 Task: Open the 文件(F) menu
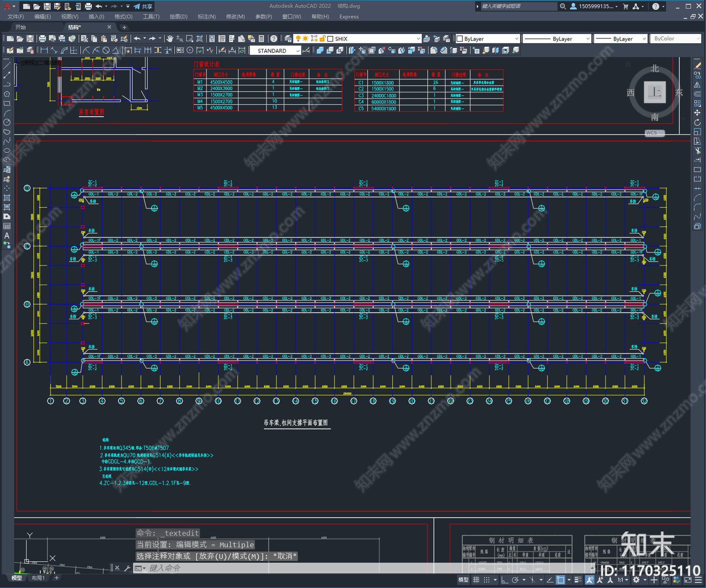[16, 17]
